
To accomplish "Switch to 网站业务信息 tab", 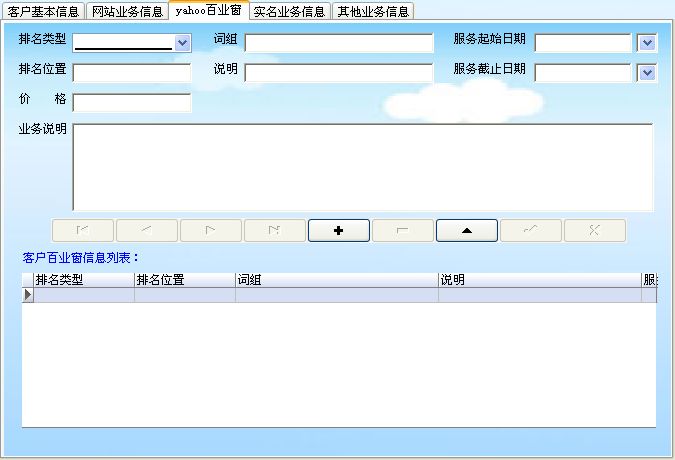I will click(x=127, y=12).
